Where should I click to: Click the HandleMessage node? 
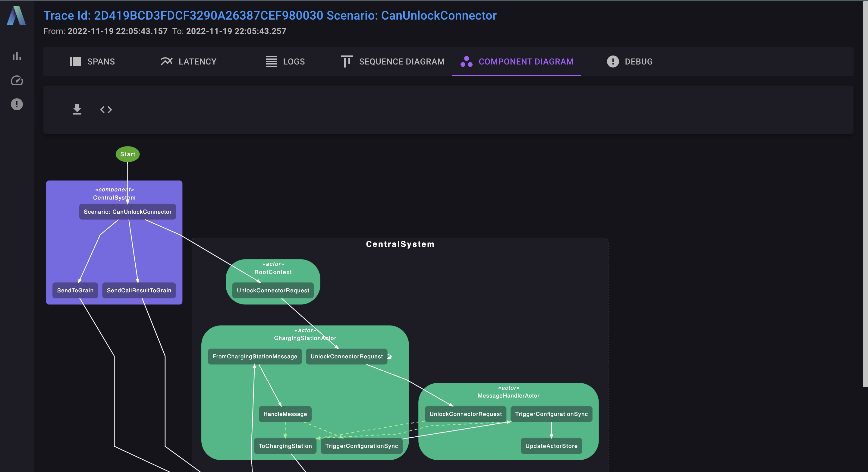(x=285, y=414)
